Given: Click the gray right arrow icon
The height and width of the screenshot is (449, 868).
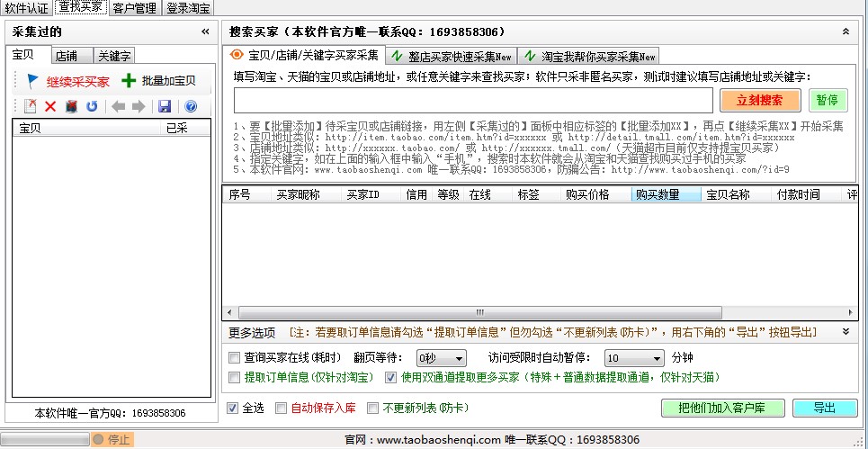Looking at the screenshot, I should (139, 106).
